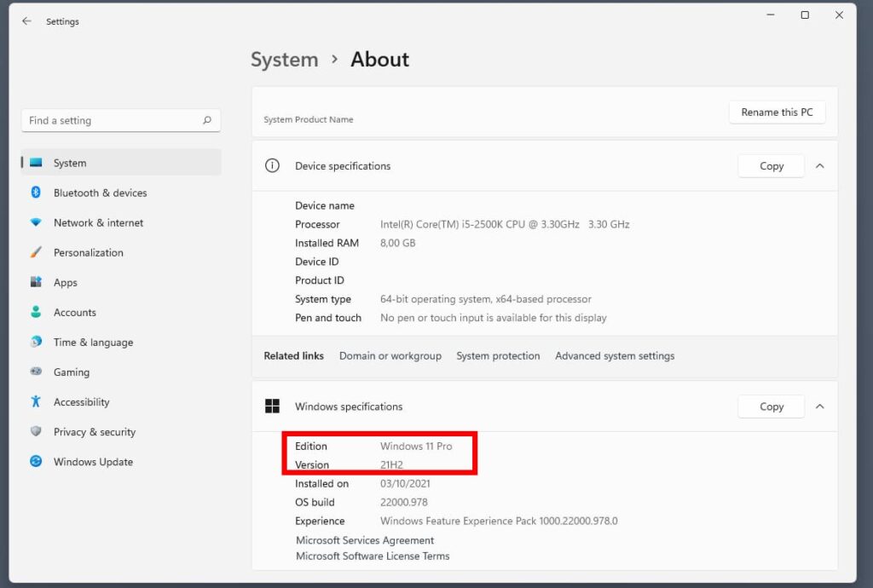The image size is (873, 588).
Task: Click the Personalization paintbrush icon
Action: (36, 252)
